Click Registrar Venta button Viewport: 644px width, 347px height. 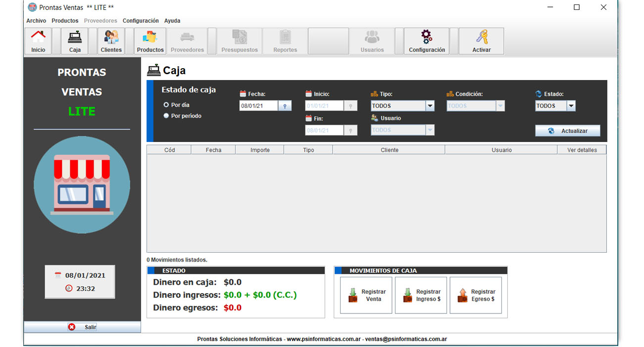pyautogui.click(x=366, y=296)
